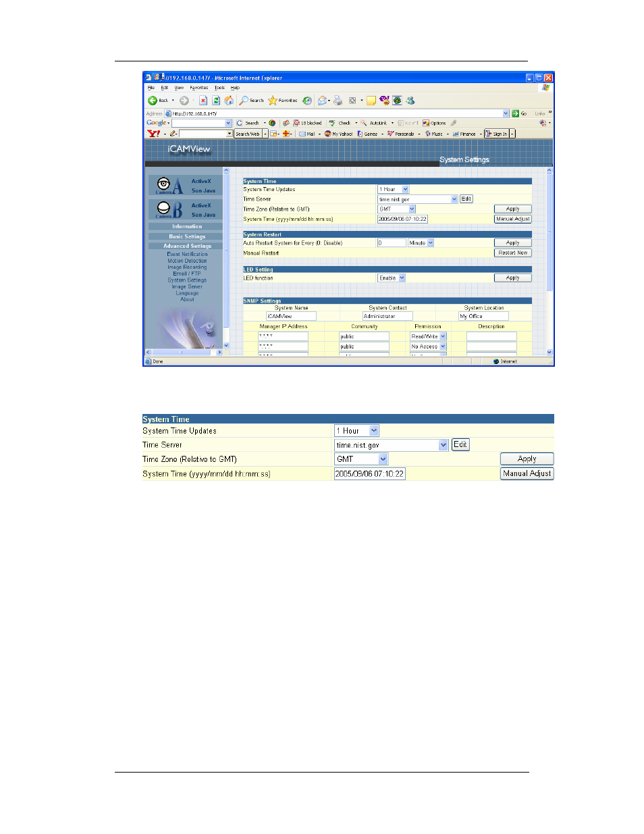Open ActiveX view for Camera A
The width and height of the screenshot is (644, 834).
[201, 181]
